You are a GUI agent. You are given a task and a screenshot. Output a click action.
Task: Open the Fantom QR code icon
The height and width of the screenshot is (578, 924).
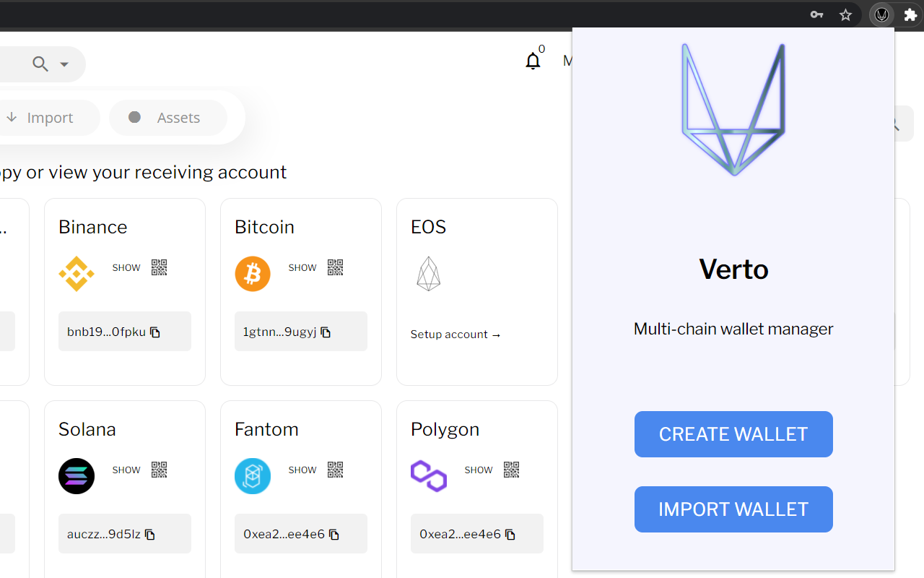(x=336, y=470)
